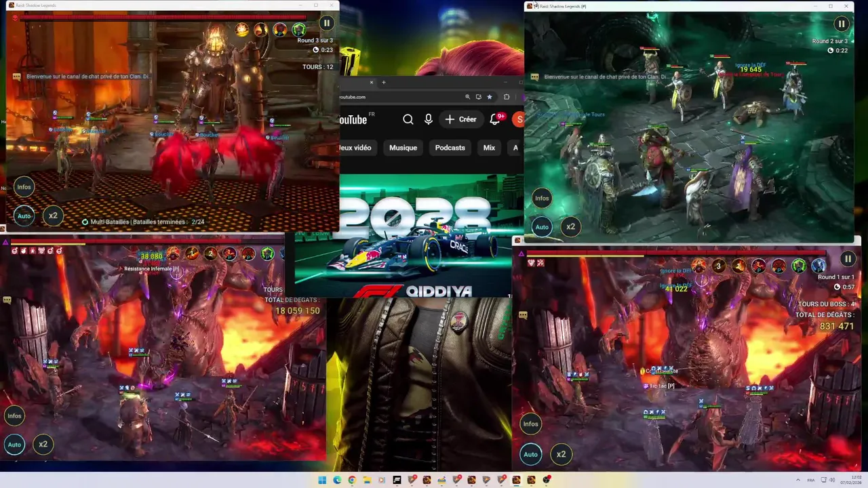The width and height of the screenshot is (868, 488).
Task: Open Infos in top-left Raid window
Action: pos(24,187)
